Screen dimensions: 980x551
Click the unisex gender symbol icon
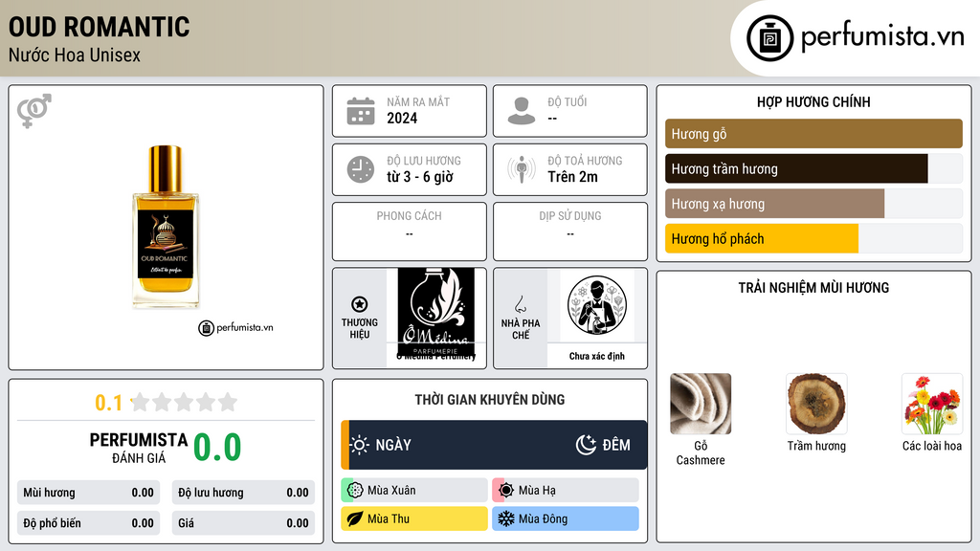click(x=34, y=111)
